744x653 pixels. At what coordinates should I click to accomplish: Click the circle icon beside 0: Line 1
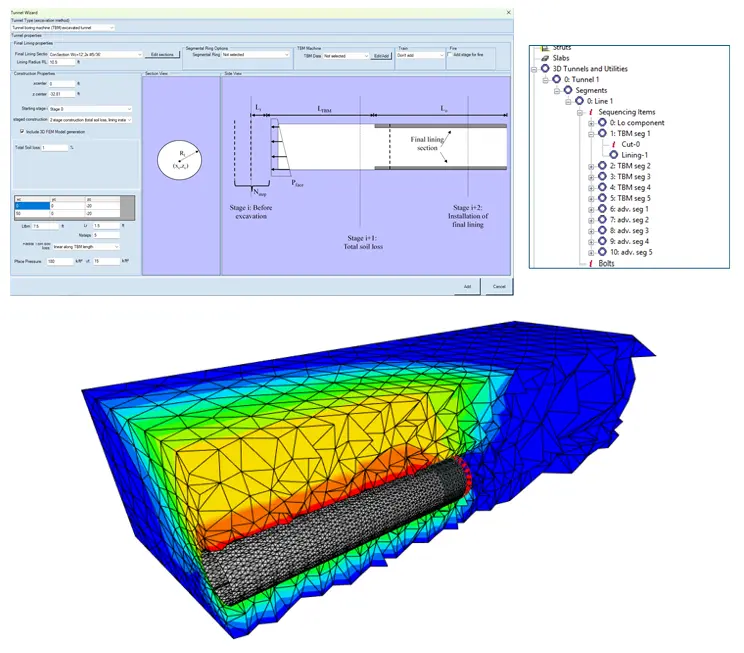[x=579, y=101]
